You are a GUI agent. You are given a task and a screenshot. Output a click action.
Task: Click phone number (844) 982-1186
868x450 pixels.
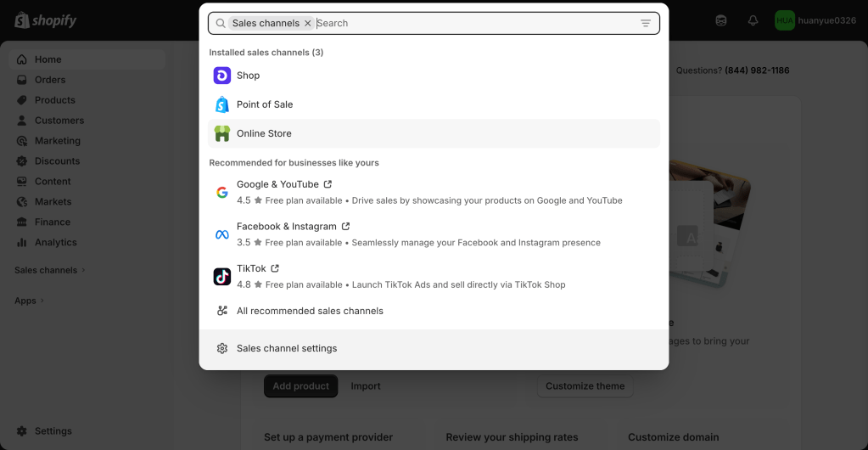click(757, 70)
